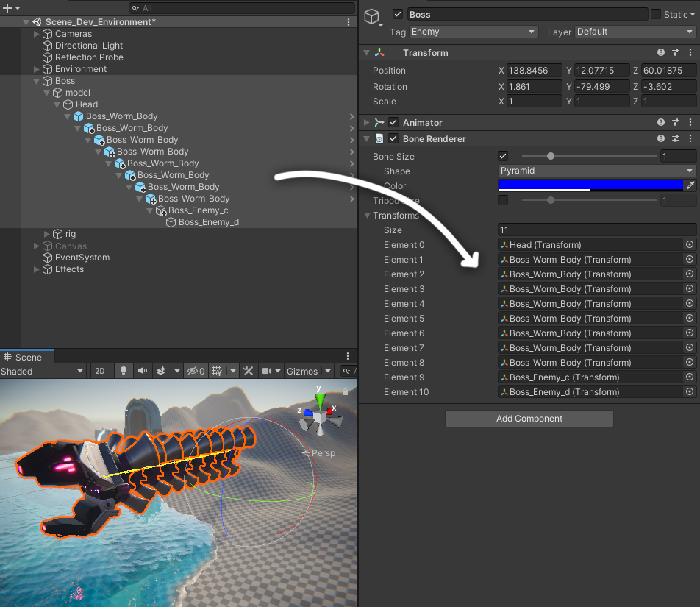
Task: Open the Tag dropdown showing Enemy
Action: coord(473,32)
